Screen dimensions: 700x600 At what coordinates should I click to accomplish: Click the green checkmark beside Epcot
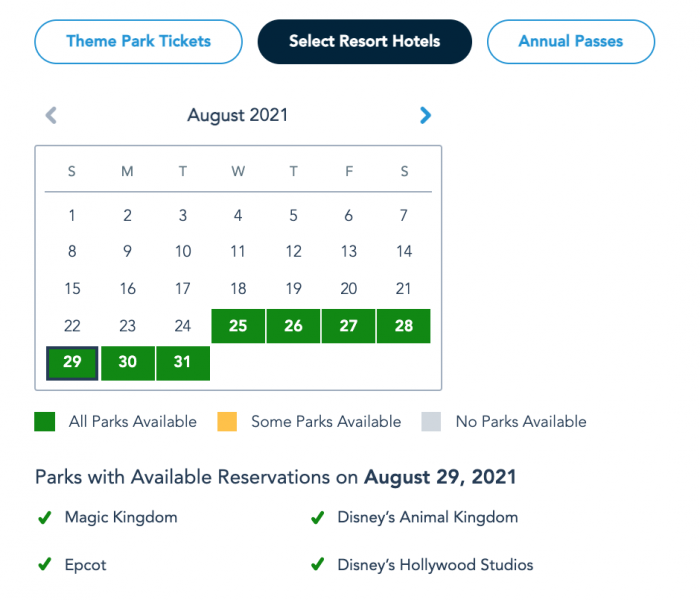click(x=44, y=565)
